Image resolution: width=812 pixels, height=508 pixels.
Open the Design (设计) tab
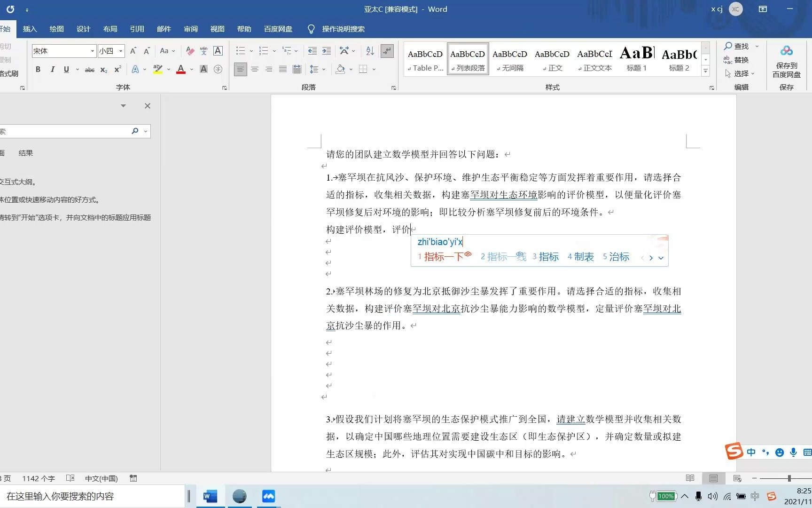point(83,29)
